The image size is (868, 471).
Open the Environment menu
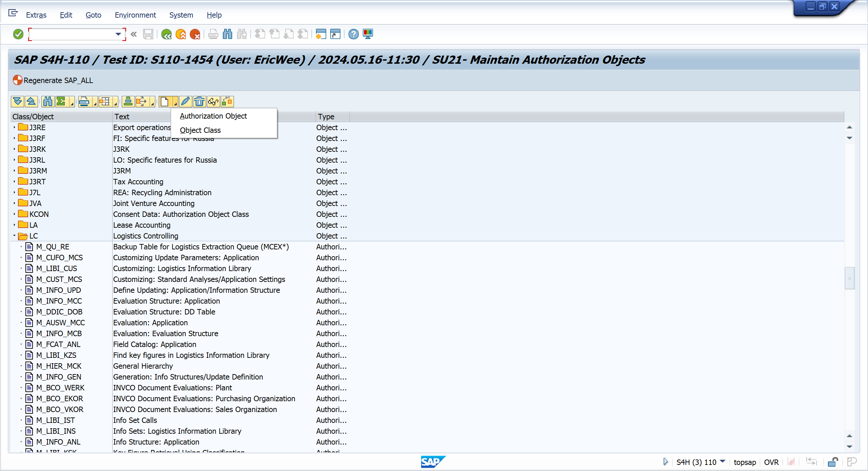[135, 15]
